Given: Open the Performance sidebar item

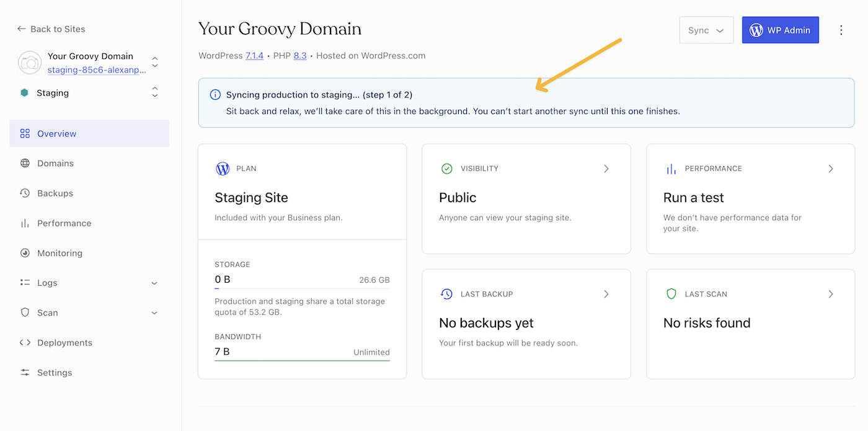Looking at the screenshot, I should pyautogui.click(x=89, y=223).
